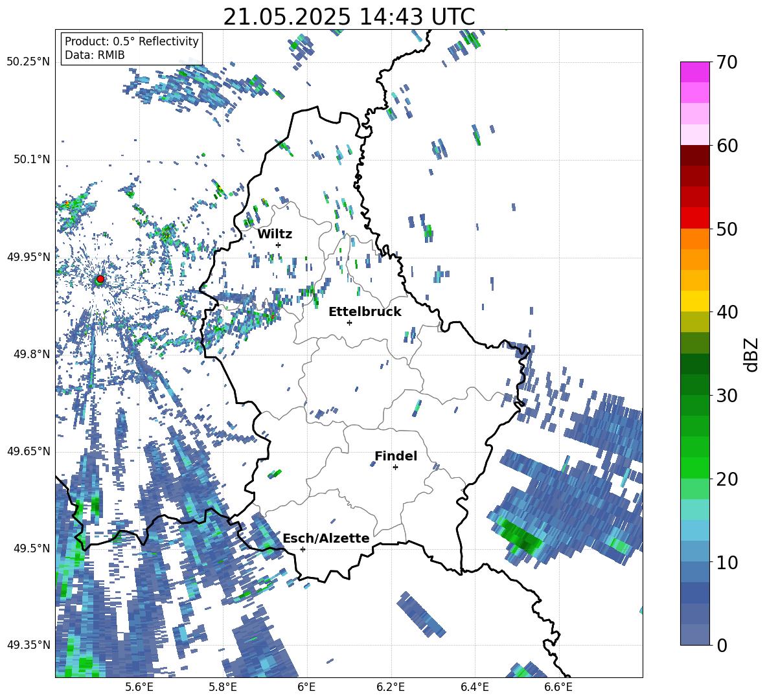Click the 5.6°E longitude label
The height and width of the screenshot is (700, 767).
[139, 687]
